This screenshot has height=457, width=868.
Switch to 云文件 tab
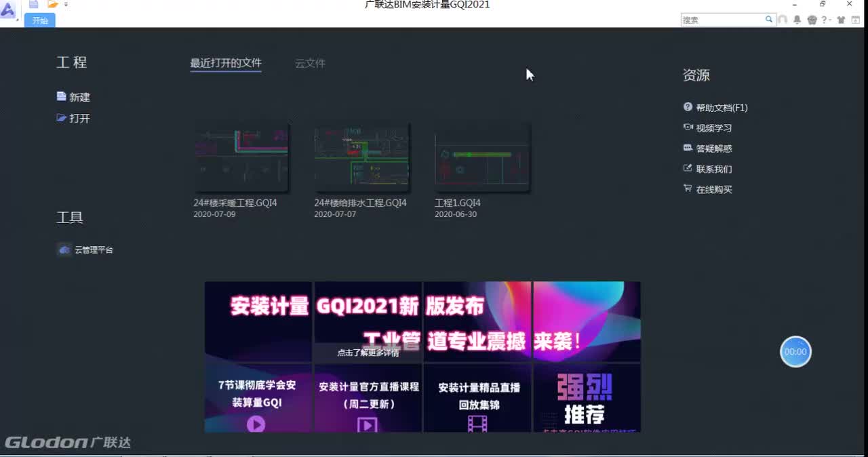pyautogui.click(x=310, y=63)
